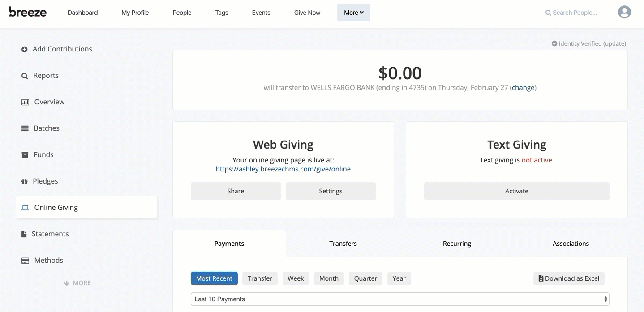The image size is (644, 312).
Task: Open My Profile in top navigation
Action: click(135, 13)
